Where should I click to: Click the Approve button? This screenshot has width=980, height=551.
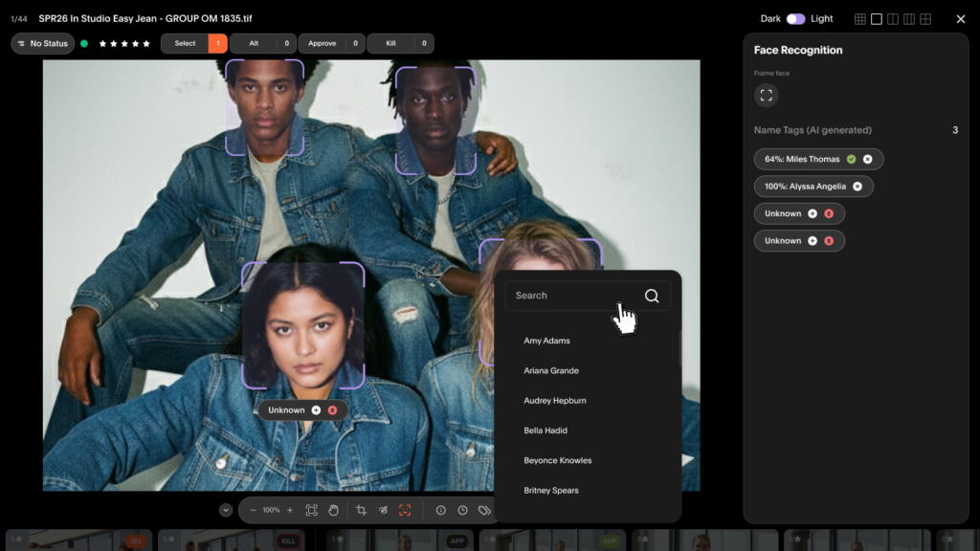click(x=322, y=44)
